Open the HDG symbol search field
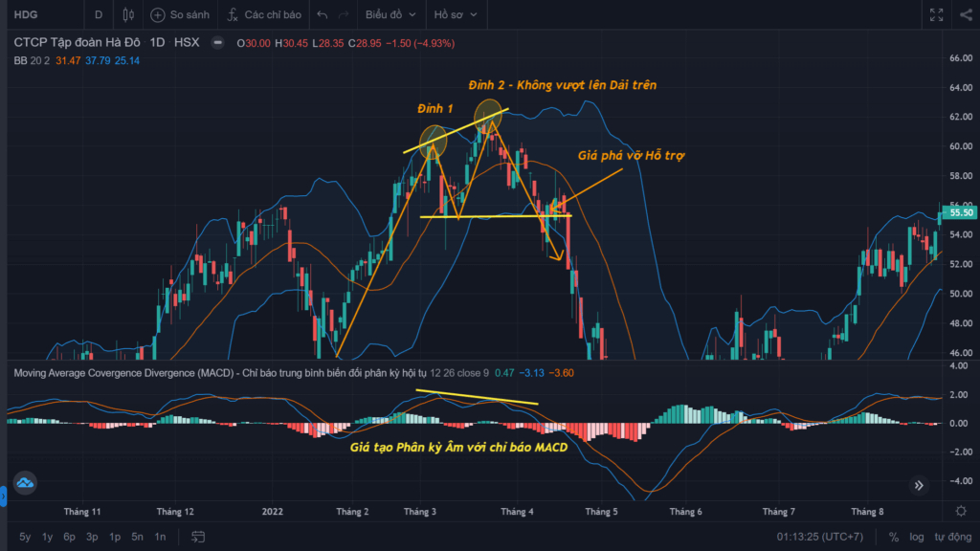 pos(26,14)
